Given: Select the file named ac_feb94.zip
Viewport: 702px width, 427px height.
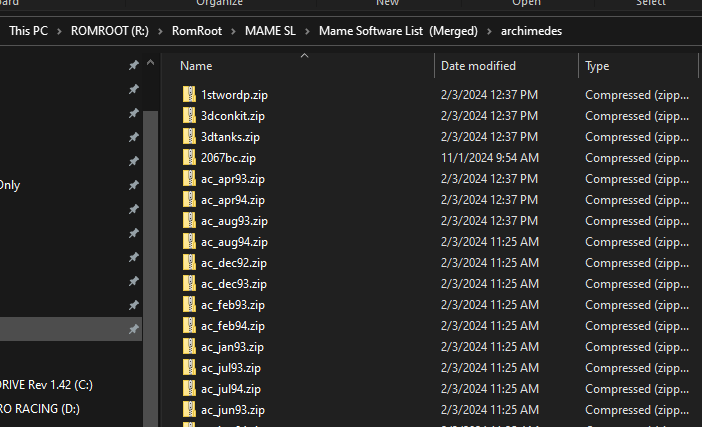Looking at the screenshot, I should tap(233, 326).
